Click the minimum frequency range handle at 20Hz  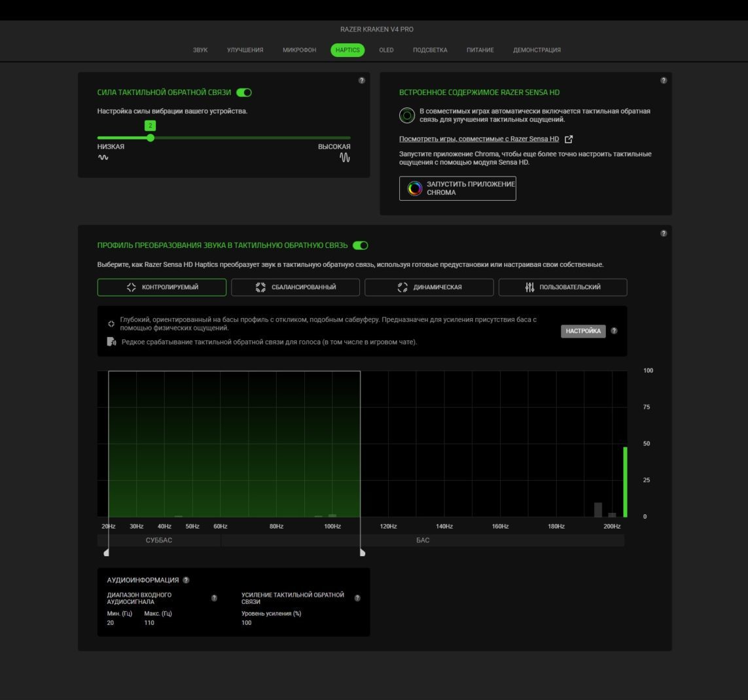107,553
